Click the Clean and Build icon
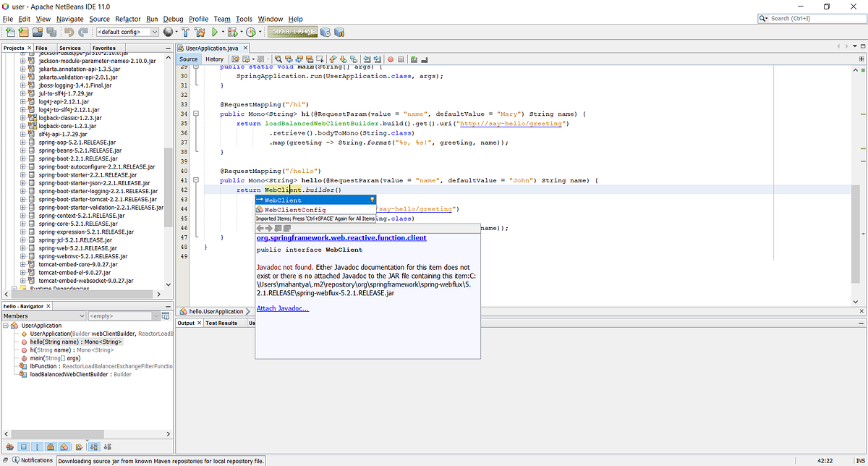Image resolution: width=868 pixels, height=466 pixels. click(x=197, y=31)
